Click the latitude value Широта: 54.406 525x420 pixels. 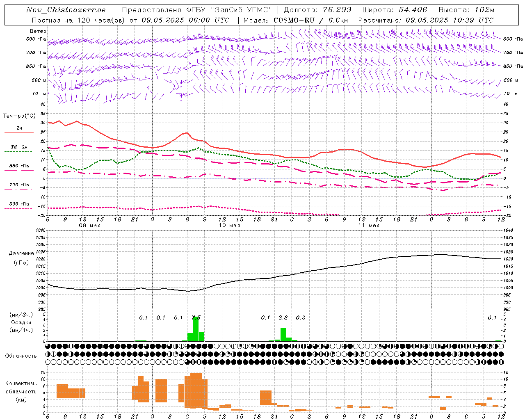pos(395,10)
